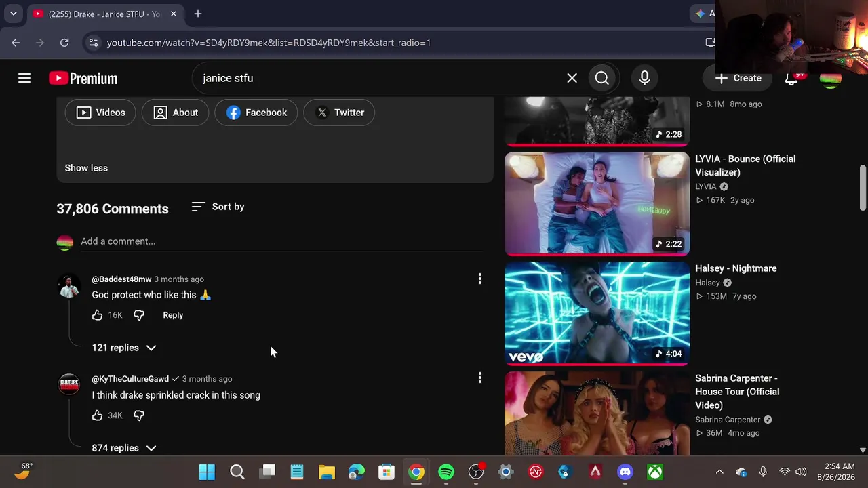Open the "LYVIA - Bounce (Official Visualizer)" title
Viewport: 868px width, 488px height.
click(745, 165)
